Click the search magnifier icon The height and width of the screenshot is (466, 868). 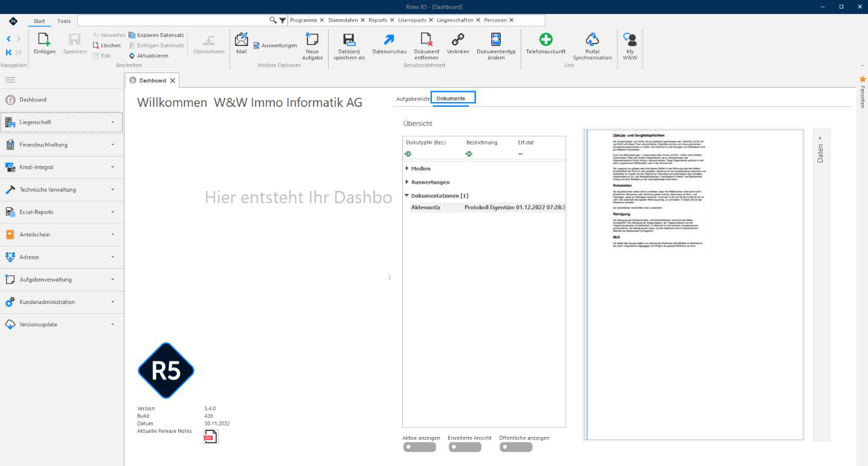tap(273, 20)
